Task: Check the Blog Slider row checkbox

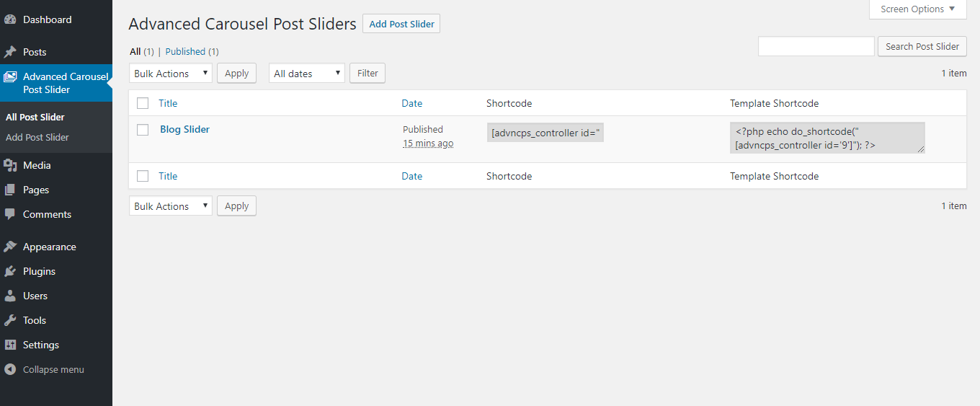Action: point(143,130)
